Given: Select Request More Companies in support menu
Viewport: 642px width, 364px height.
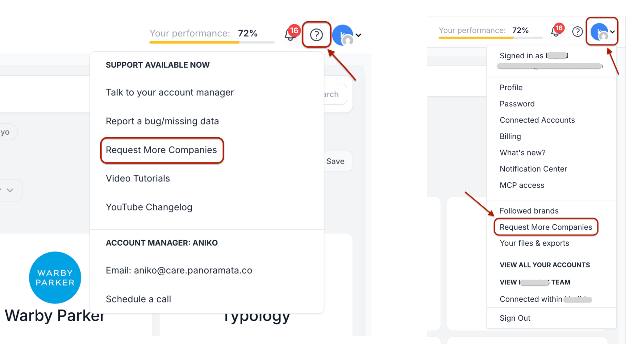Looking at the screenshot, I should [161, 150].
